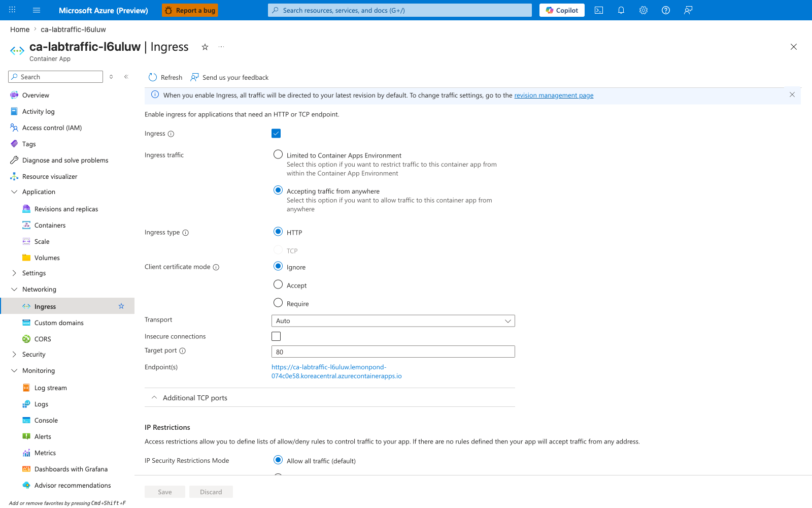Collapse the Monitoring group in sidebar
Viewport: 812px width, 508px height.
[x=14, y=370]
